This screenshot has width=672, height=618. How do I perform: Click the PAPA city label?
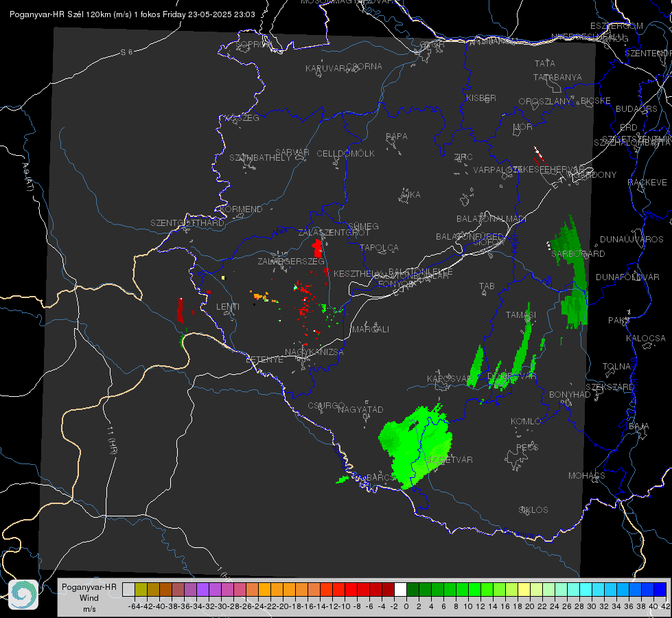click(x=397, y=137)
